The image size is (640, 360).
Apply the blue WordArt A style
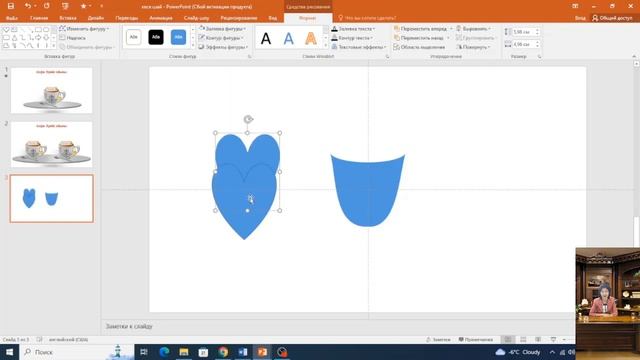(289, 39)
